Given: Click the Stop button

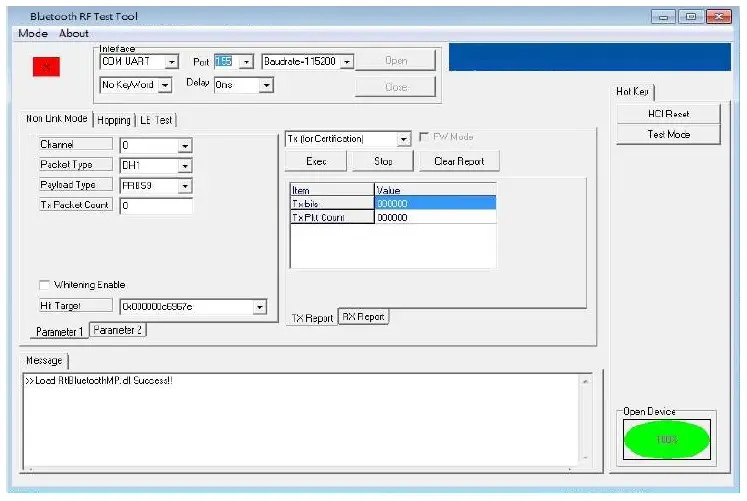Looking at the screenshot, I should point(383,161).
